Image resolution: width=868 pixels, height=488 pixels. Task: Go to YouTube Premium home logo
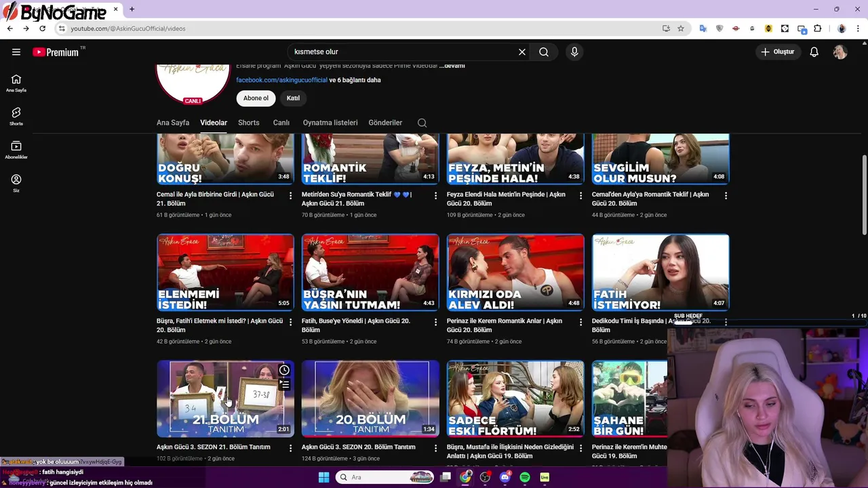click(56, 52)
